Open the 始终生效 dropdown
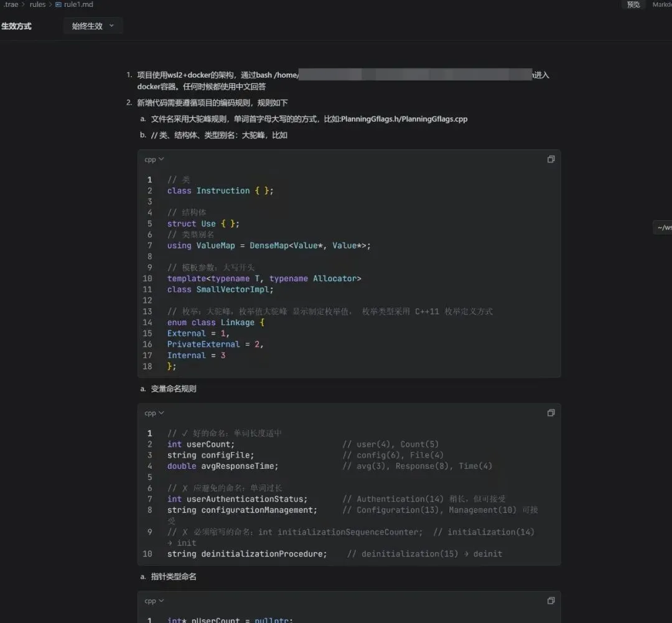 tap(93, 26)
